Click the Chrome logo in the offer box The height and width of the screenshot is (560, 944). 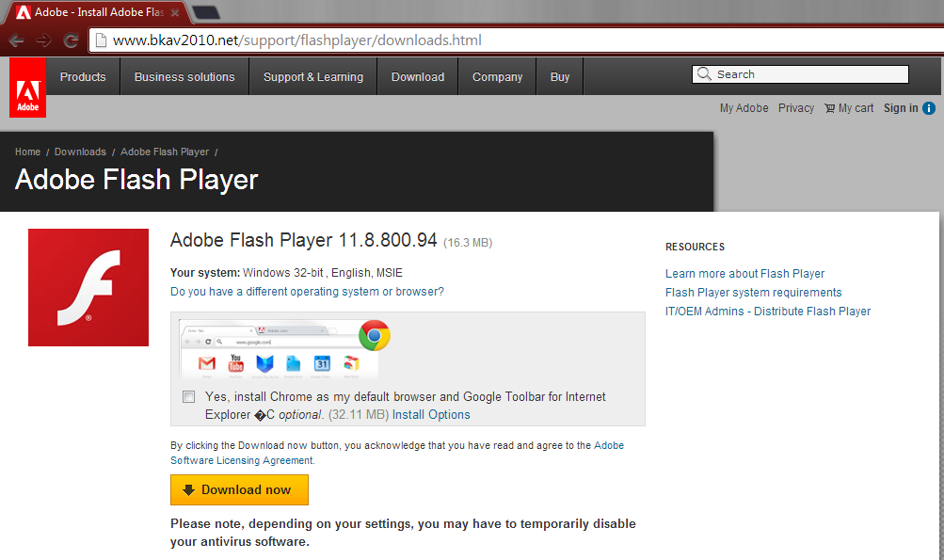tap(375, 335)
